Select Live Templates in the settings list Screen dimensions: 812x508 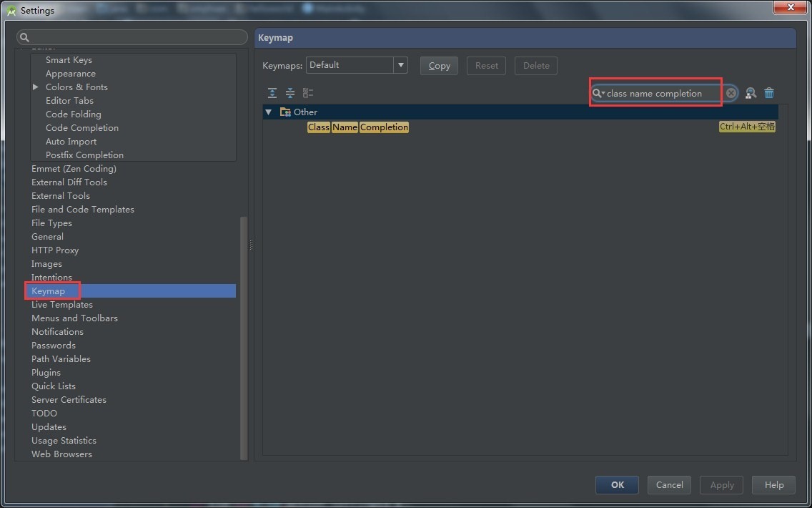coord(62,305)
